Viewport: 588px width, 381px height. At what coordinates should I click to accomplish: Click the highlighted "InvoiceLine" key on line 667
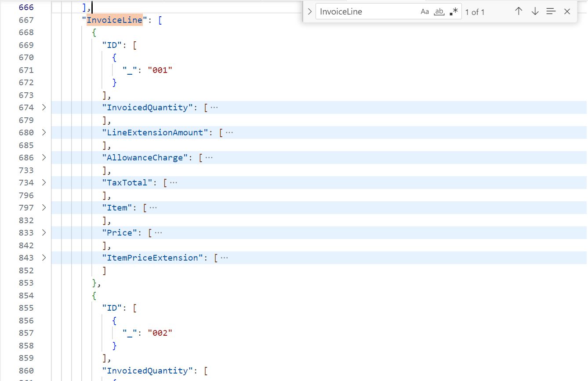[x=115, y=20]
